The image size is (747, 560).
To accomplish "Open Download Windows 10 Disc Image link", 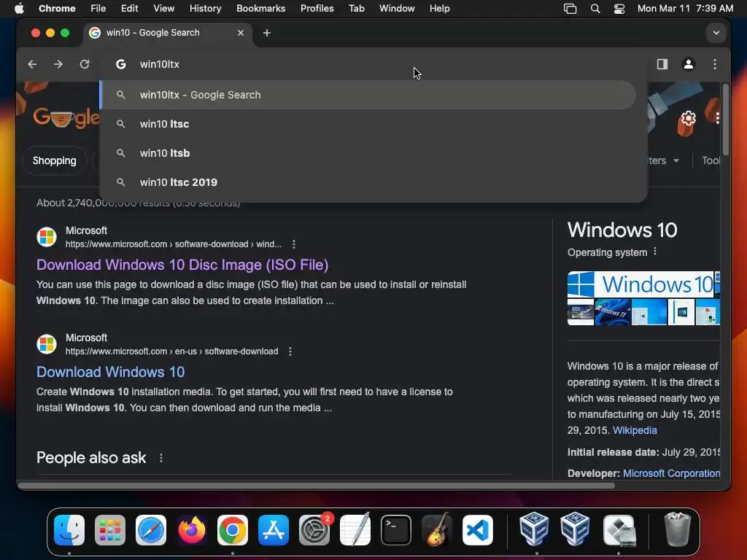I will [x=182, y=265].
